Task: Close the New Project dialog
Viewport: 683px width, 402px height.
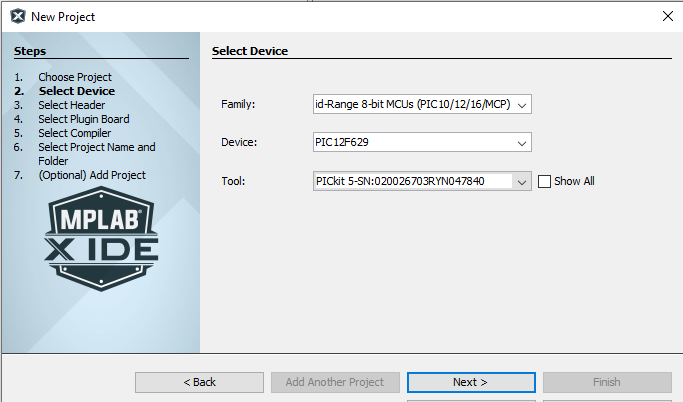Action: tap(666, 16)
